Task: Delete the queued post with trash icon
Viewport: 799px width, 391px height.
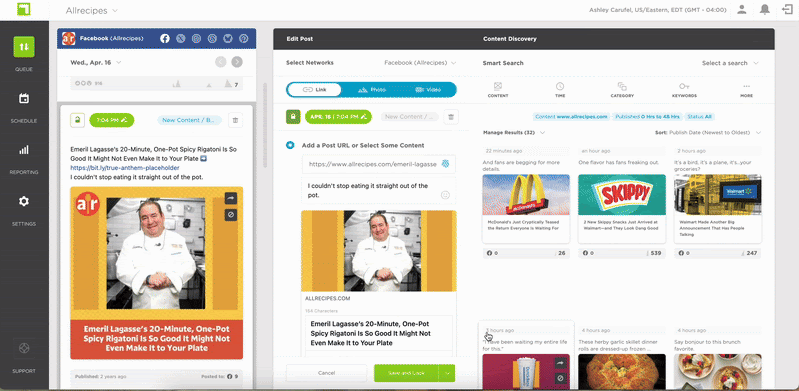Action: [x=235, y=120]
